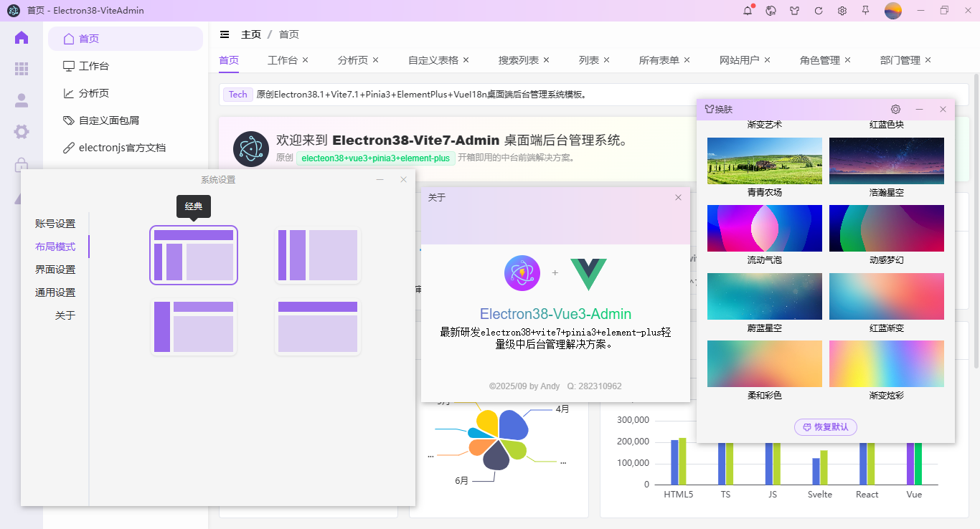The height and width of the screenshot is (529, 980).
Task: Open the 换肤 panel settings gear
Action: pos(895,109)
